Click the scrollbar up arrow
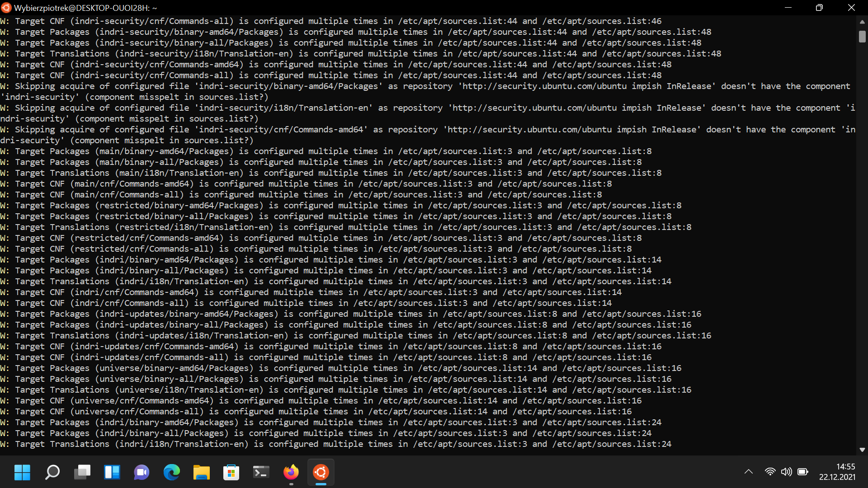 coord(863,22)
